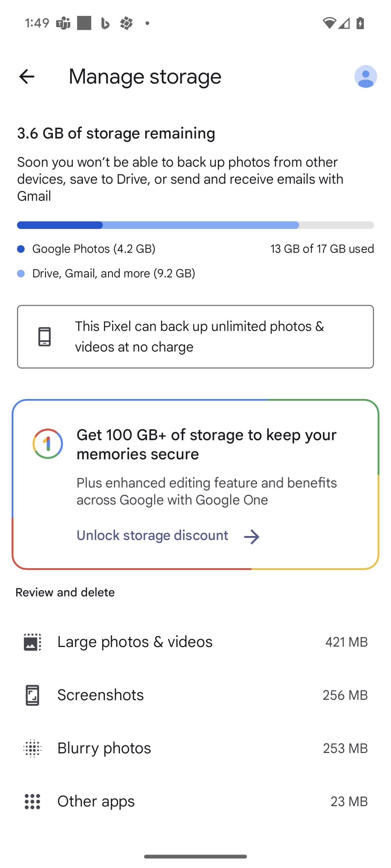Screen dimensions: 391x868
Task: Tap the Pixel phone device icon
Action: (x=45, y=337)
